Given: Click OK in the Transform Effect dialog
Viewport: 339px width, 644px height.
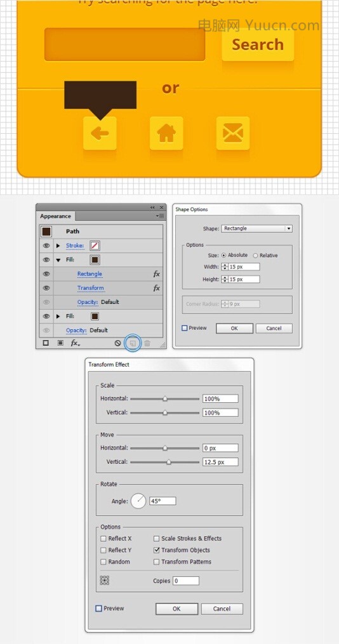Looking at the screenshot, I should (176, 608).
